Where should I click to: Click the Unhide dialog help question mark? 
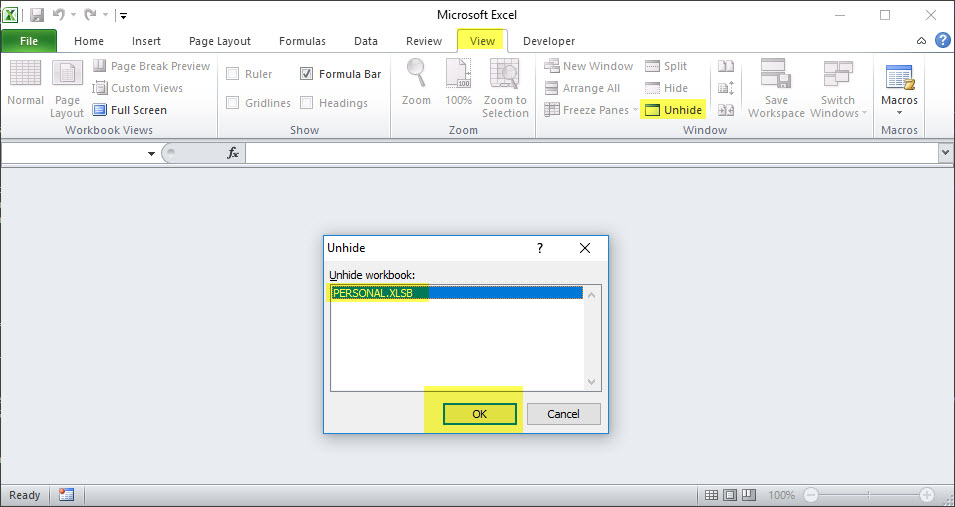click(540, 248)
